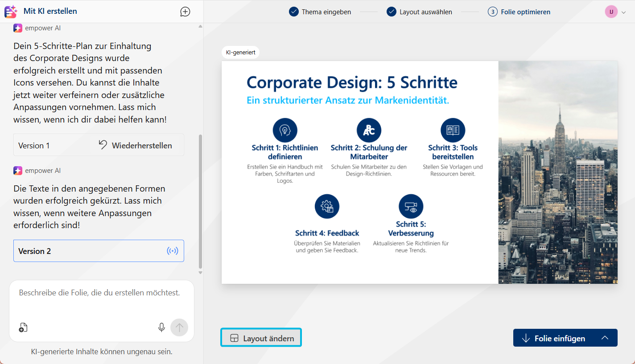
Task: Go to Folie optimieren step
Action: click(x=519, y=12)
